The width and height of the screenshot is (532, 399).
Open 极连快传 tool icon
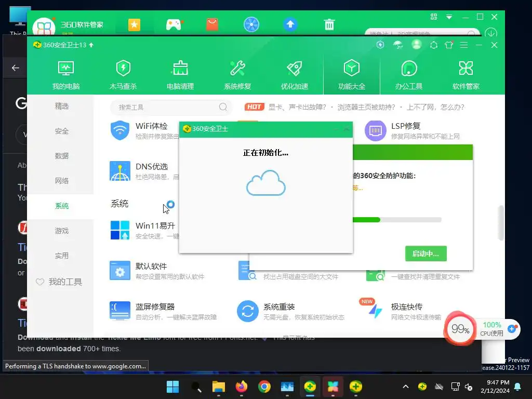pyautogui.click(x=375, y=311)
